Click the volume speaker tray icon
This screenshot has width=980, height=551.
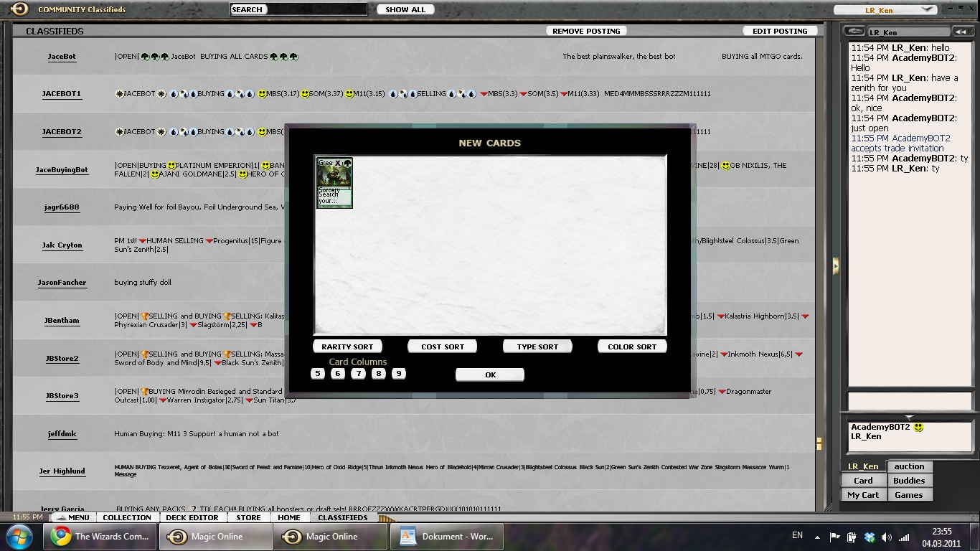pos(887,537)
